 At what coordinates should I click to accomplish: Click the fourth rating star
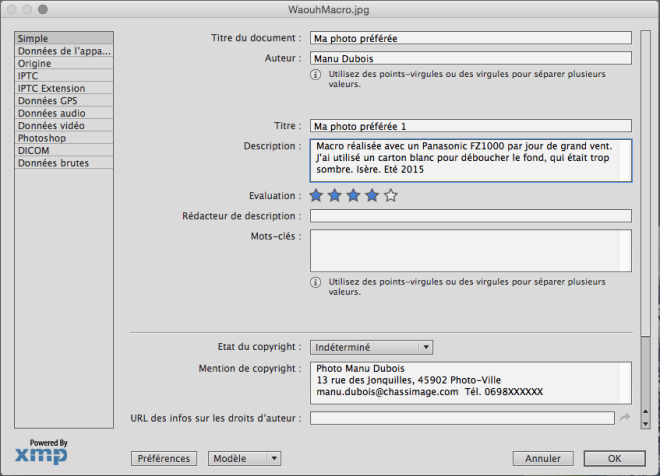[372, 196]
